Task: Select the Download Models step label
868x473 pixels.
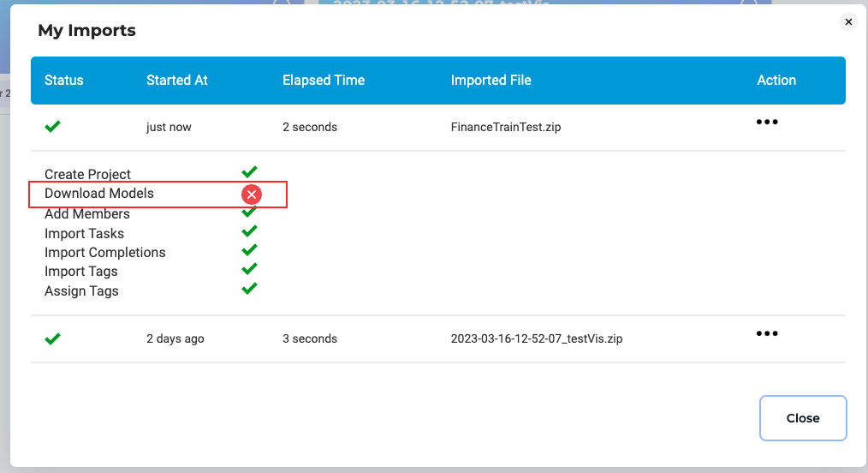Action: [99, 194]
